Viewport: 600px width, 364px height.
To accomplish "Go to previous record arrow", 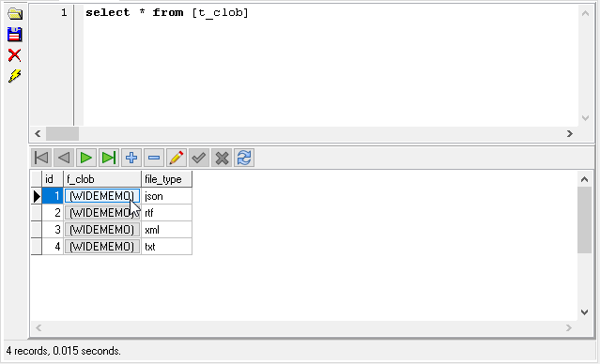I will [64, 158].
